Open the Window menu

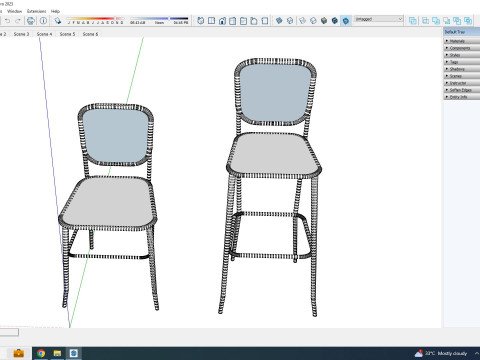tap(14, 11)
